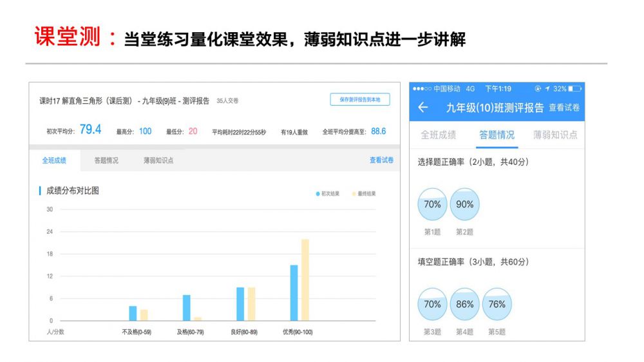This screenshot has height=362, width=644.
Task: Click the blue 及格(60-79) initial result bar
Action: [187, 307]
